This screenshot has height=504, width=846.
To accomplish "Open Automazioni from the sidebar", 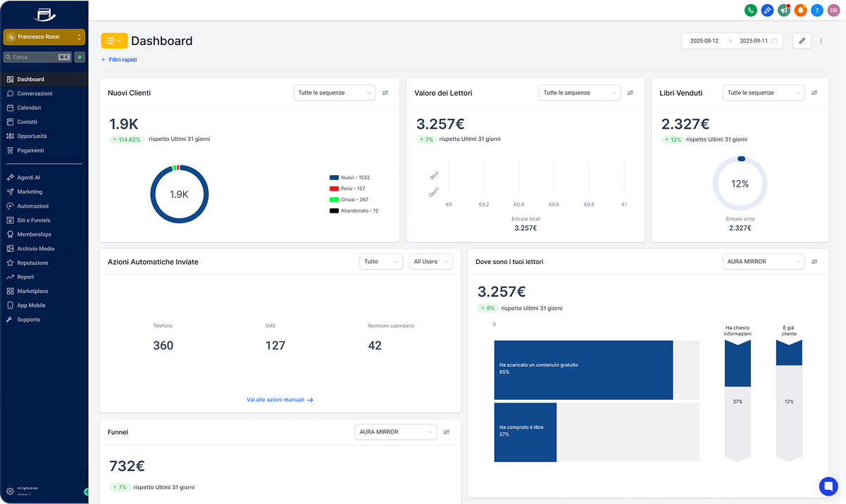I will tap(32, 206).
